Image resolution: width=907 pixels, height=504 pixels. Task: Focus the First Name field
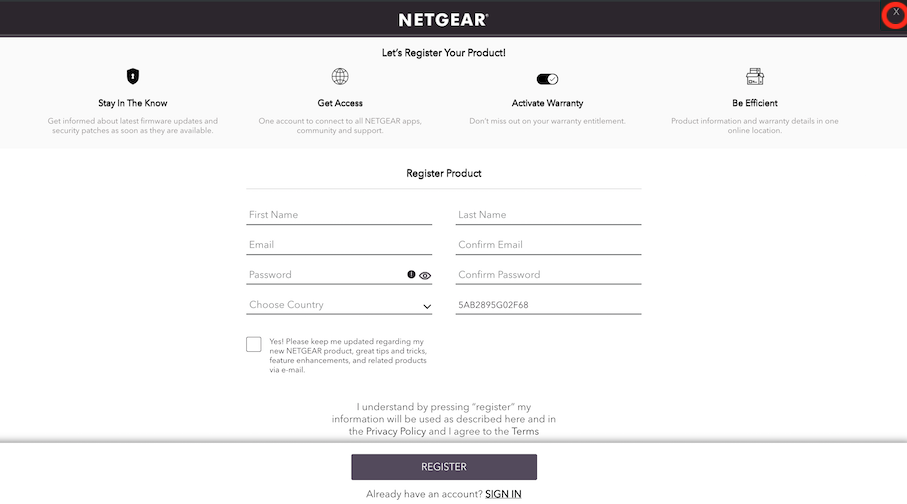[x=339, y=215]
